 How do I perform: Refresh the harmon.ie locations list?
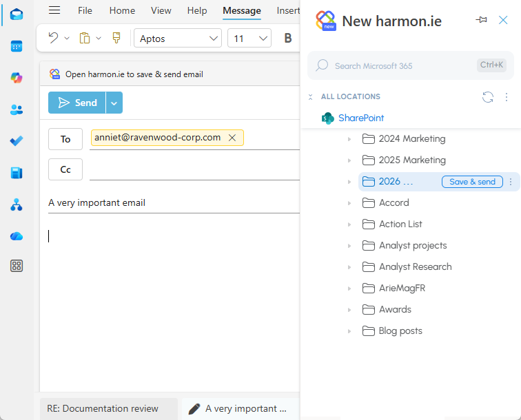[488, 97]
